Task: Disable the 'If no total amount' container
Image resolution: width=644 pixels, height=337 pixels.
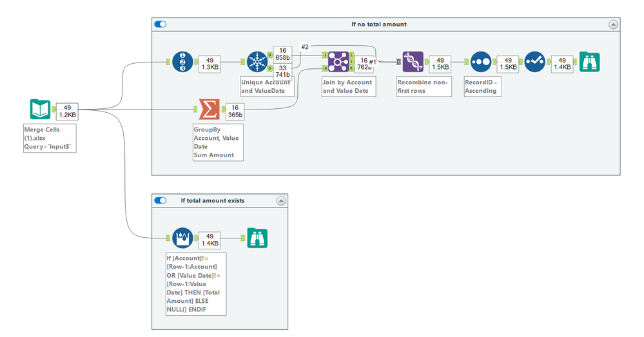Action: click(x=160, y=24)
